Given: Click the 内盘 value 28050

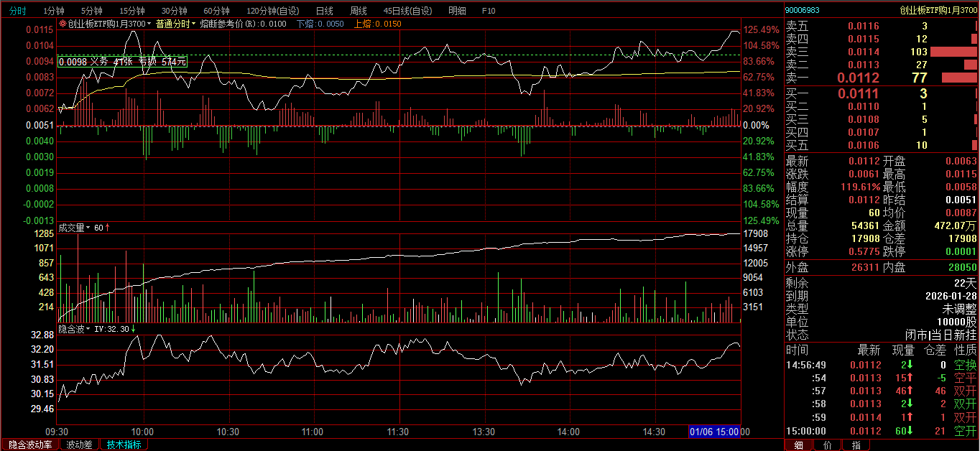Looking at the screenshot, I should [962, 268].
